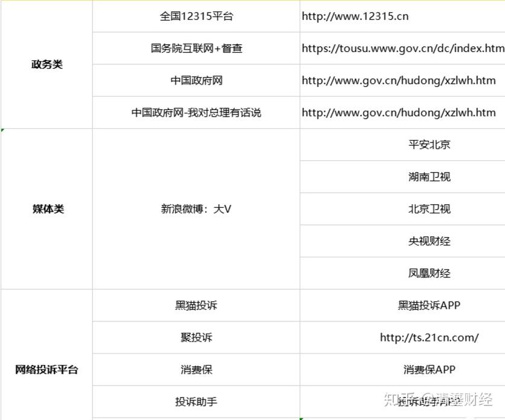Select the 政务类 category cell
Viewport: 505px width, 420px height.
coord(47,65)
